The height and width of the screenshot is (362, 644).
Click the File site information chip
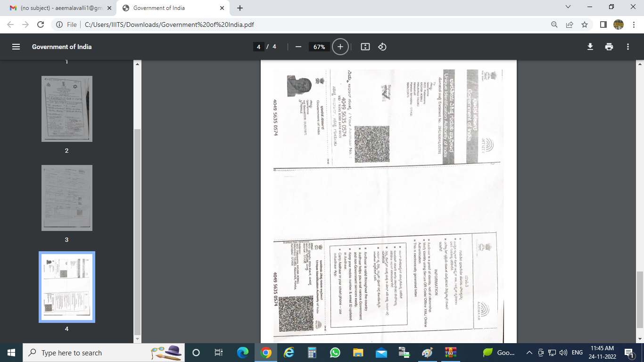(x=66, y=25)
